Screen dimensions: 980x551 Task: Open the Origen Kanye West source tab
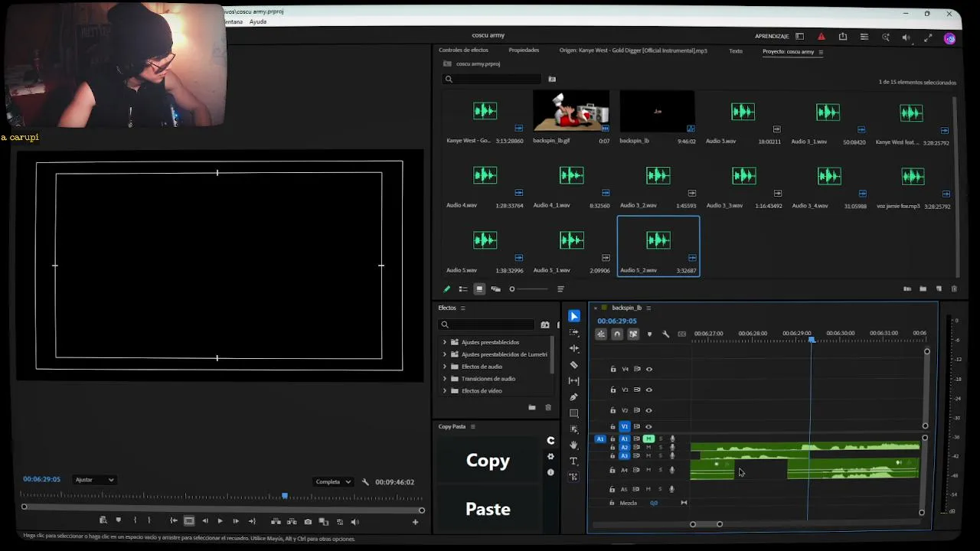(x=633, y=51)
